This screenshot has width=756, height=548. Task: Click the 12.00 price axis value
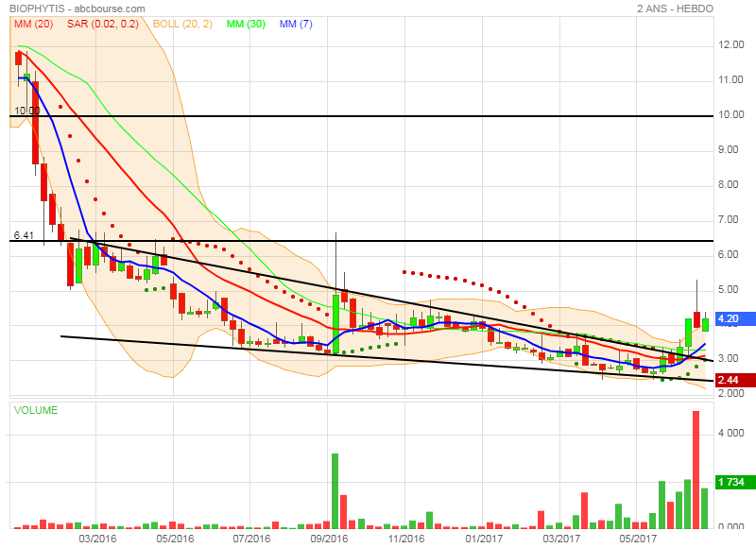coord(730,44)
